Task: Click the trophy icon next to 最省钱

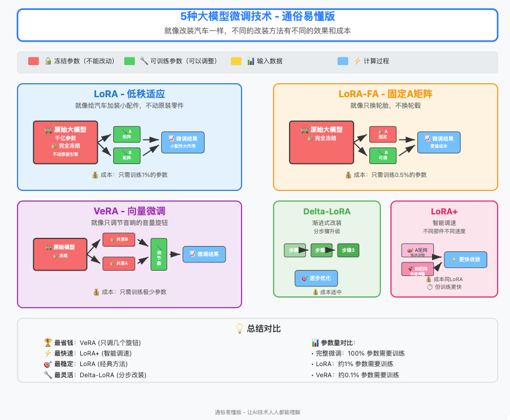Action: pyautogui.click(x=47, y=342)
